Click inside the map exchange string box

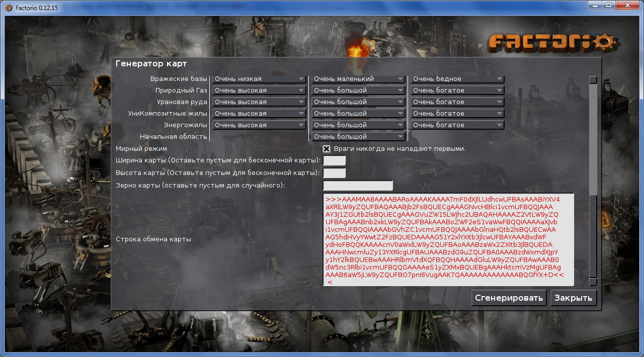[448, 239]
